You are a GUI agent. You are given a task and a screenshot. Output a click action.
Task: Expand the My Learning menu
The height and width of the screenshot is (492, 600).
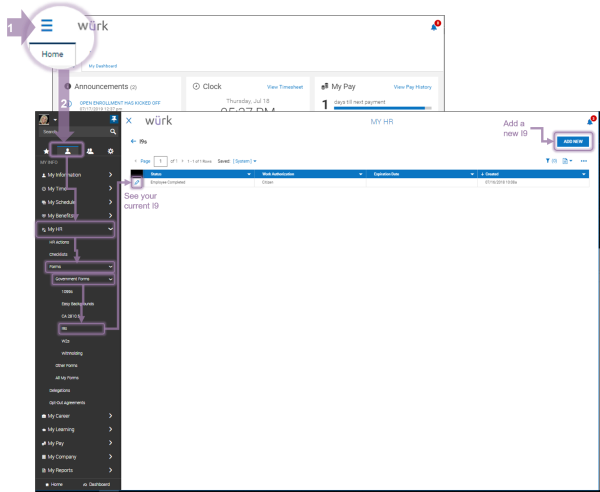click(77, 429)
